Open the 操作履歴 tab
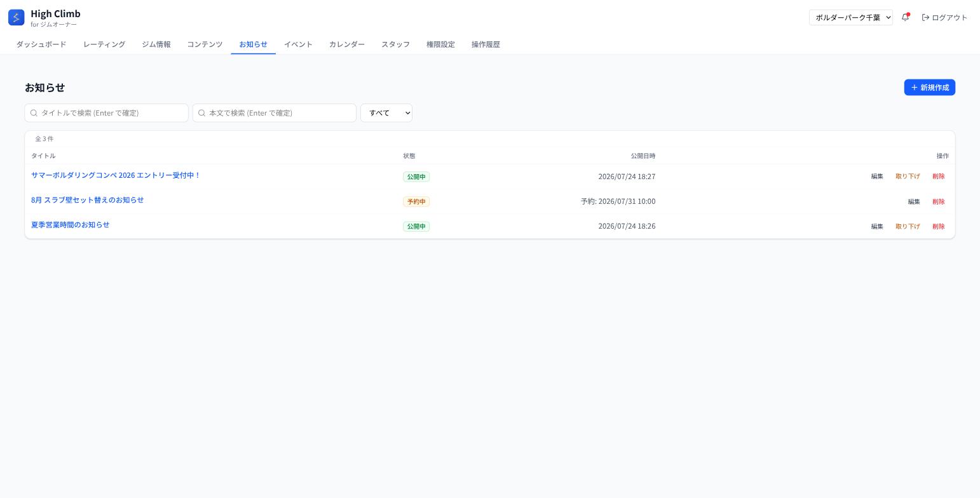Image resolution: width=980 pixels, height=498 pixels. tap(486, 44)
